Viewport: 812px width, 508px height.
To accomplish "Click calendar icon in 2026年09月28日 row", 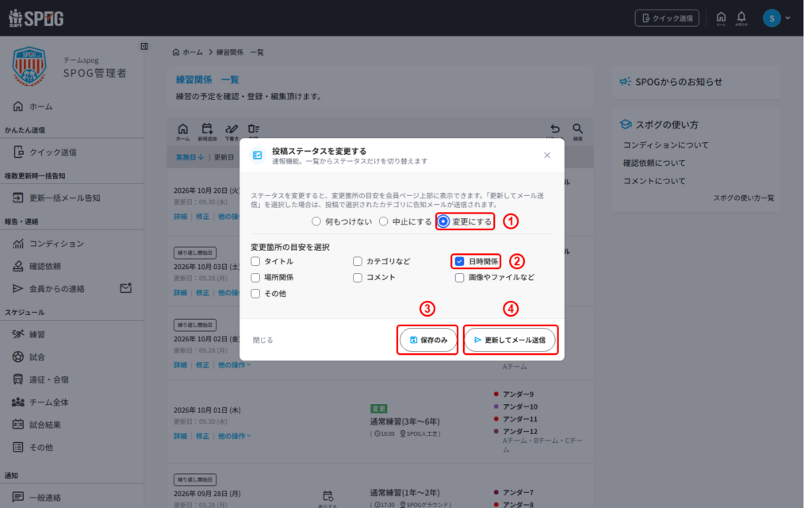I will tap(327, 496).
